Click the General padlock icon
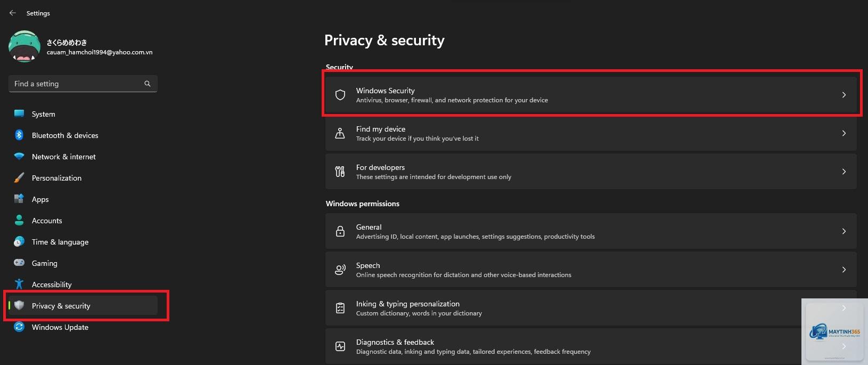868x365 pixels. (340, 231)
